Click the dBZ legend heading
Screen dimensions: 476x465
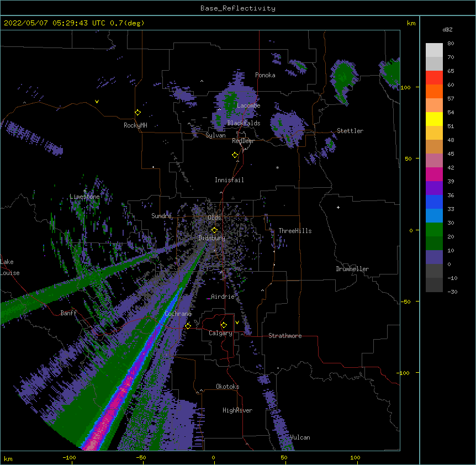447,29
